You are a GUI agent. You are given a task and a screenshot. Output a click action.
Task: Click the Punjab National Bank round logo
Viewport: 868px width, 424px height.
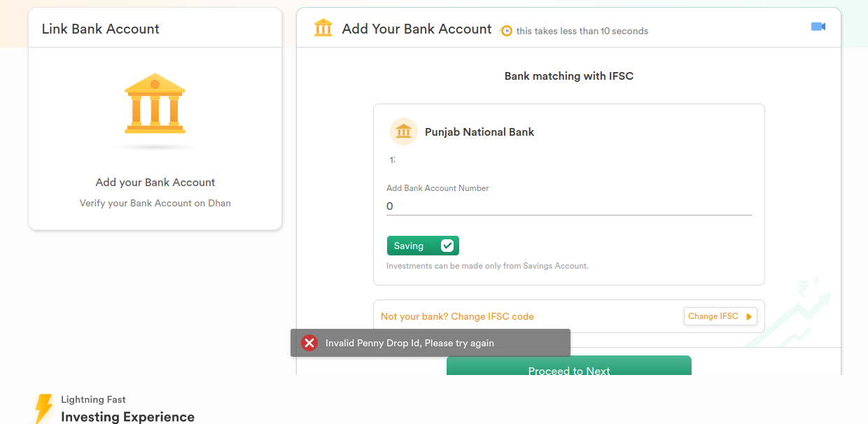(x=404, y=132)
